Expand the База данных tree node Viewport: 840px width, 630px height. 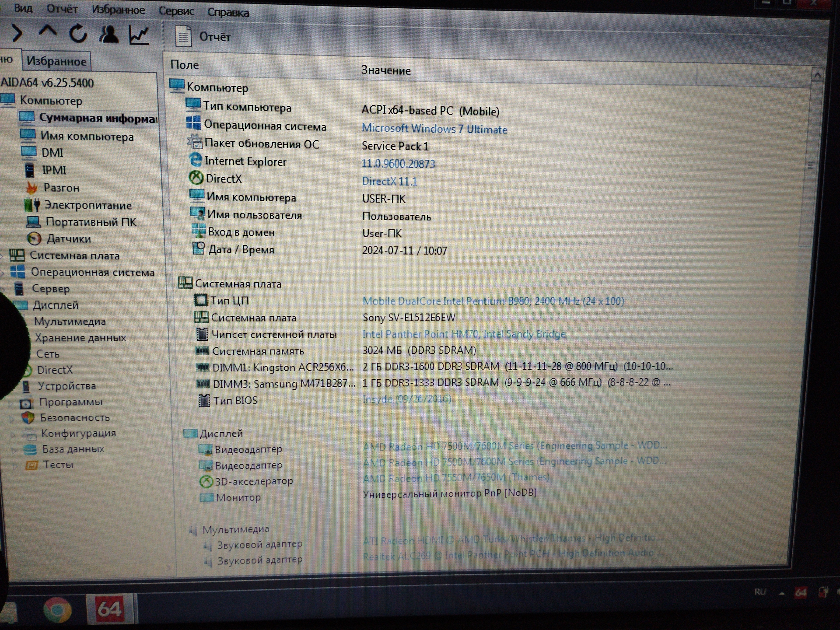pyautogui.click(x=14, y=450)
